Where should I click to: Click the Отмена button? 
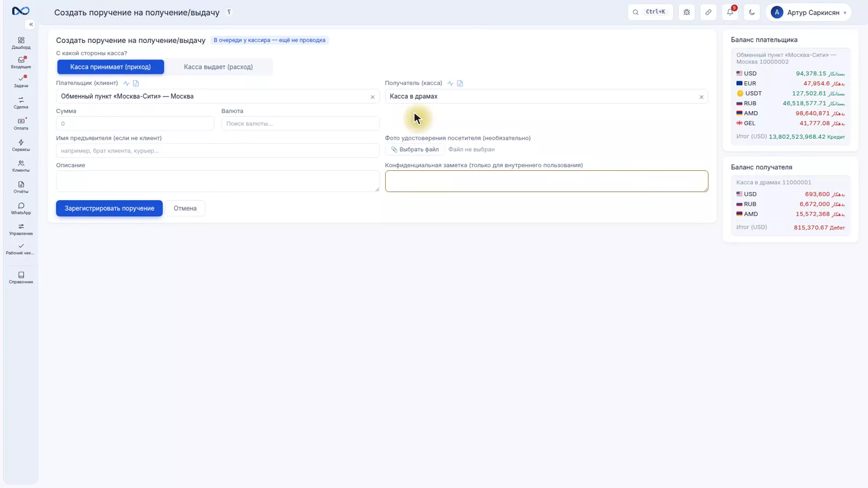[x=185, y=208]
